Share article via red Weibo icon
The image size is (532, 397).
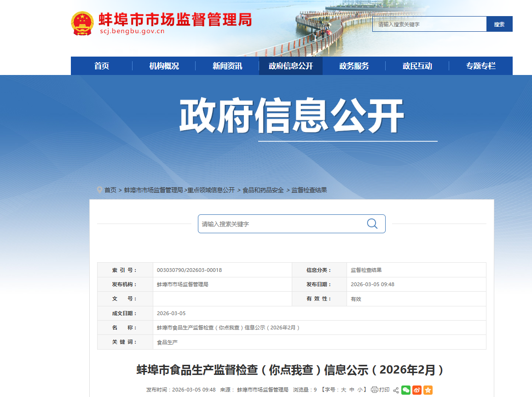[x=416, y=390]
